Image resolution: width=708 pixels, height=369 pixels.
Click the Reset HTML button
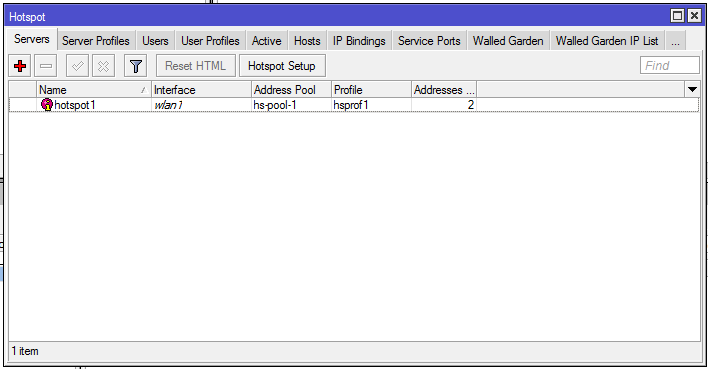pos(196,66)
